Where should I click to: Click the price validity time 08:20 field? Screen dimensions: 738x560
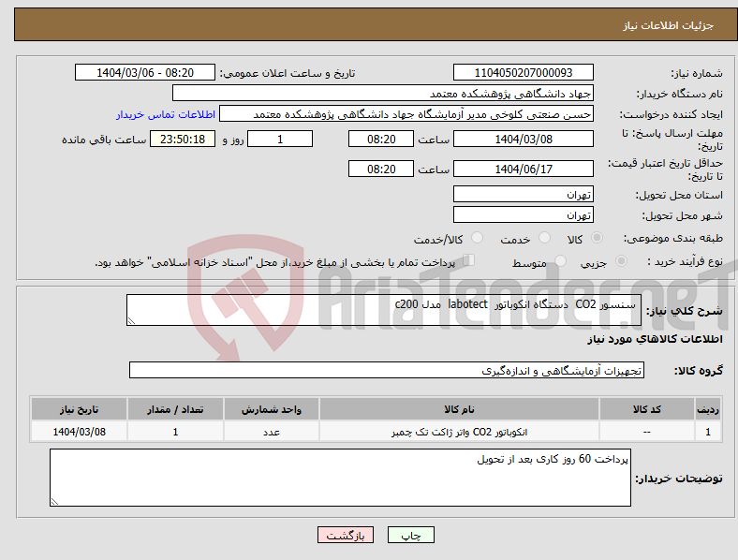coord(381,169)
